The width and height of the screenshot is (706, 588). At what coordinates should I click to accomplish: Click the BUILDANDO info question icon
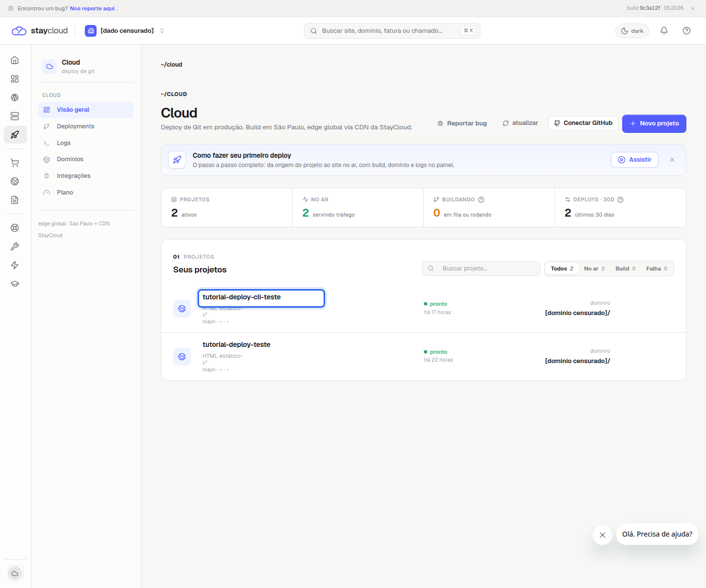coord(481,199)
